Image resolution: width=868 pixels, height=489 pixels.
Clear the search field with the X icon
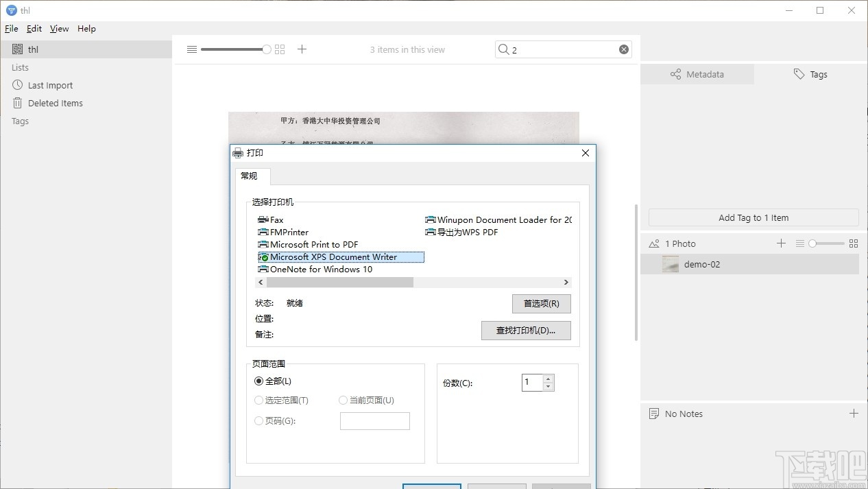click(623, 49)
